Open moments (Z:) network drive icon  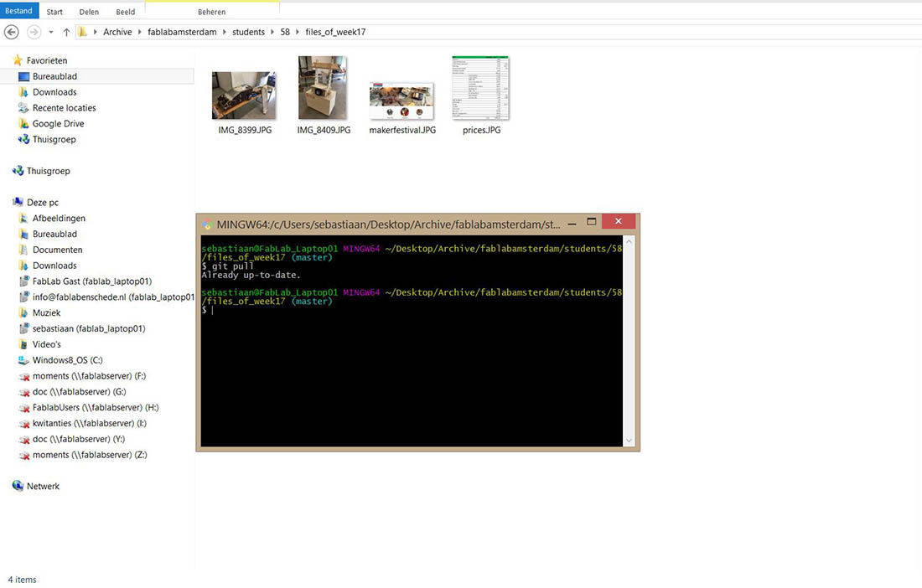(23, 456)
